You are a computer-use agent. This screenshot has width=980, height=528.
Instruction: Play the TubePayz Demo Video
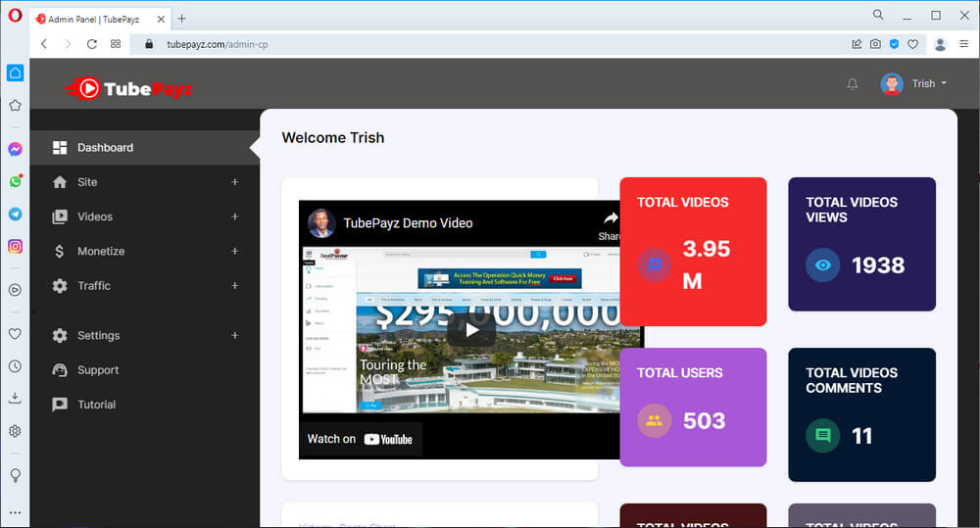[471, 330]
